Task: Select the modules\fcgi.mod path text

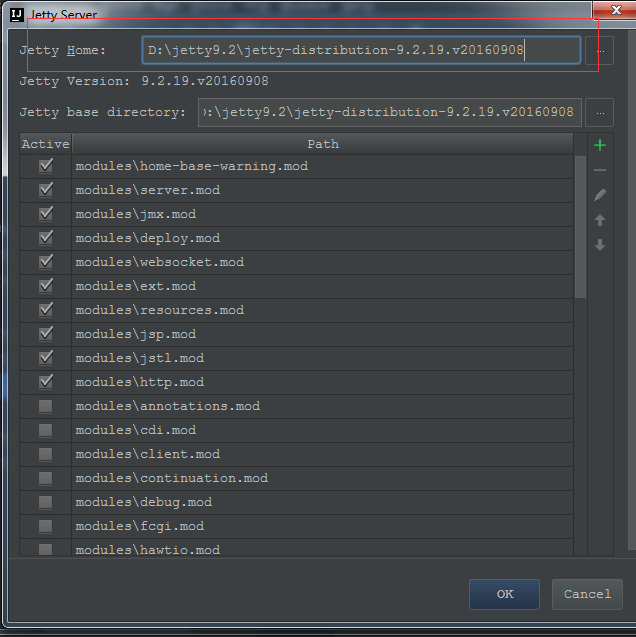Action: (x=140, y=526)
